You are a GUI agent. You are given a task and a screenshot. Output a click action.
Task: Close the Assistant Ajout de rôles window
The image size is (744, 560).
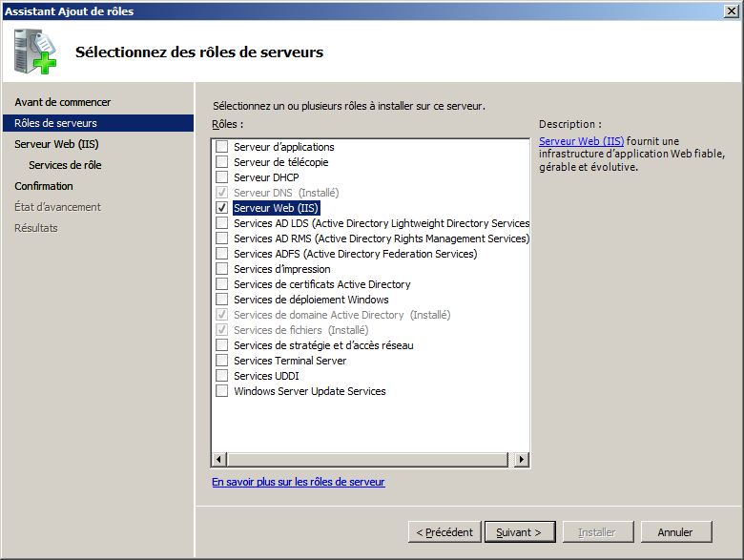(732, 11)
